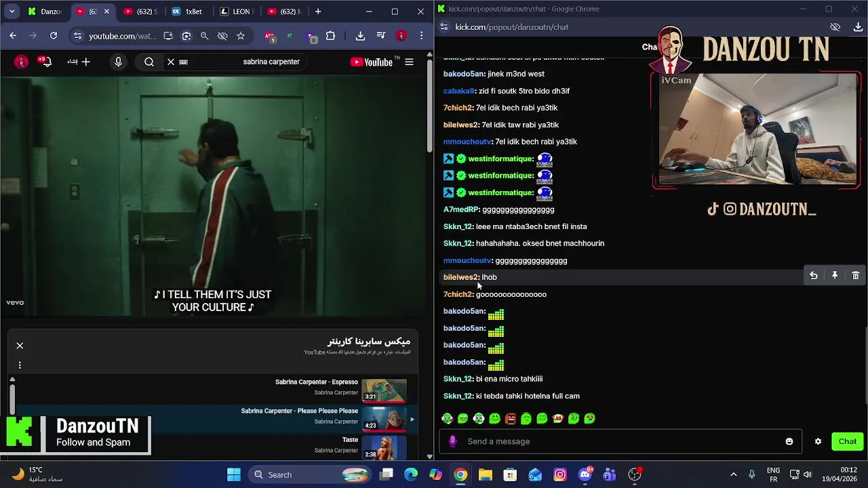Switch to the Danzou Kick browser tab
Screen dimensions: 868x488
(x=47, y=12)
